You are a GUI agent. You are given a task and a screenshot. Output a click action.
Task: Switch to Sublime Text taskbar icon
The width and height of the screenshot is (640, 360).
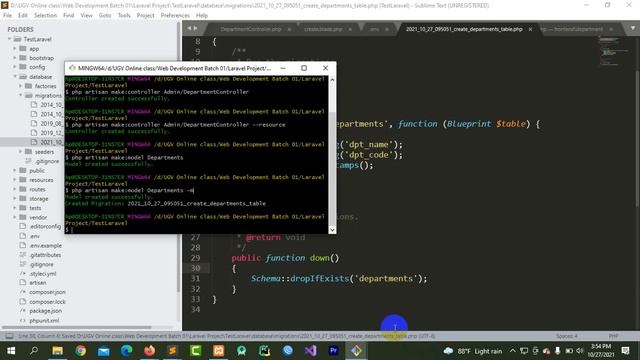point(173,351)
